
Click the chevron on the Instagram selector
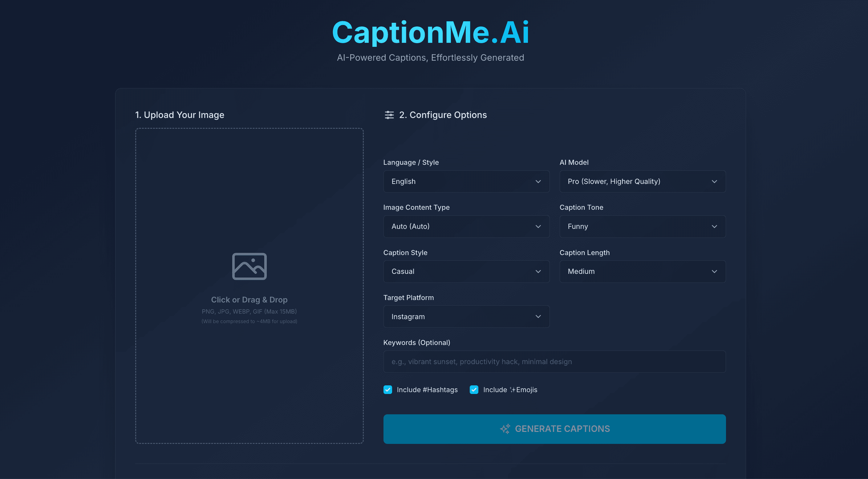pos(538,317)
